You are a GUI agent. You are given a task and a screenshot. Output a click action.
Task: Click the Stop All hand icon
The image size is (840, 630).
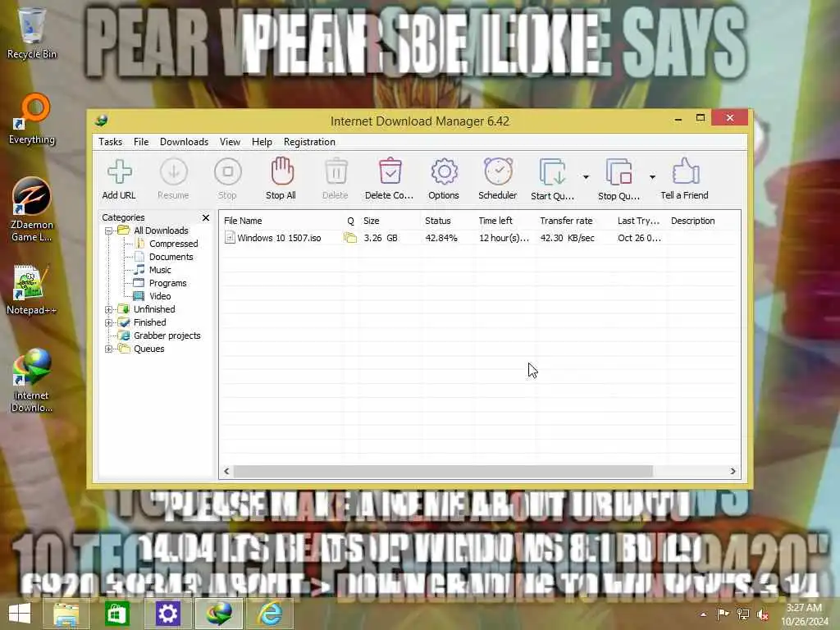(282, 171)
